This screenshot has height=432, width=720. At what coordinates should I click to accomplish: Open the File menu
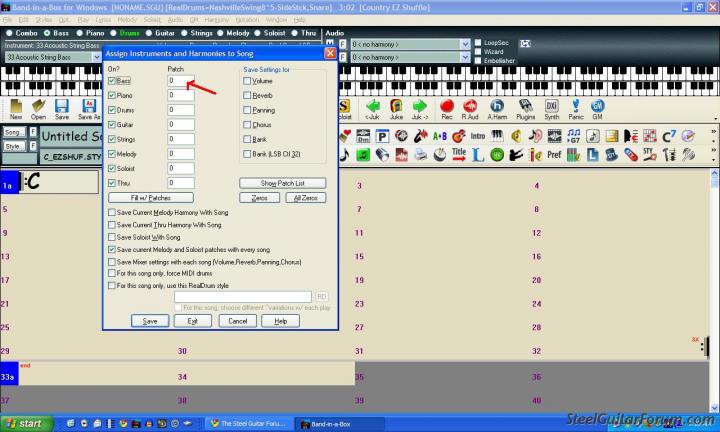click(7, 20)
